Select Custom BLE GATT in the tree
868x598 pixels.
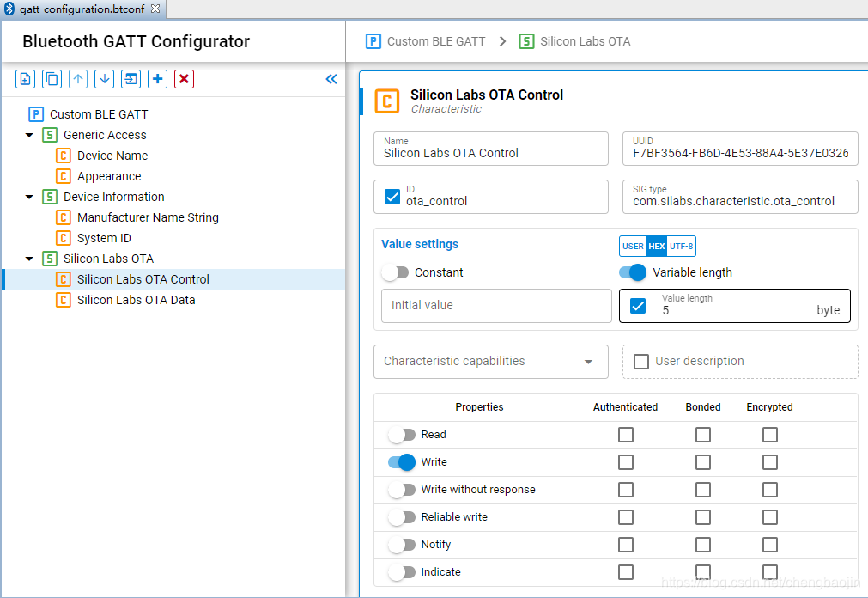click(99, 114)
